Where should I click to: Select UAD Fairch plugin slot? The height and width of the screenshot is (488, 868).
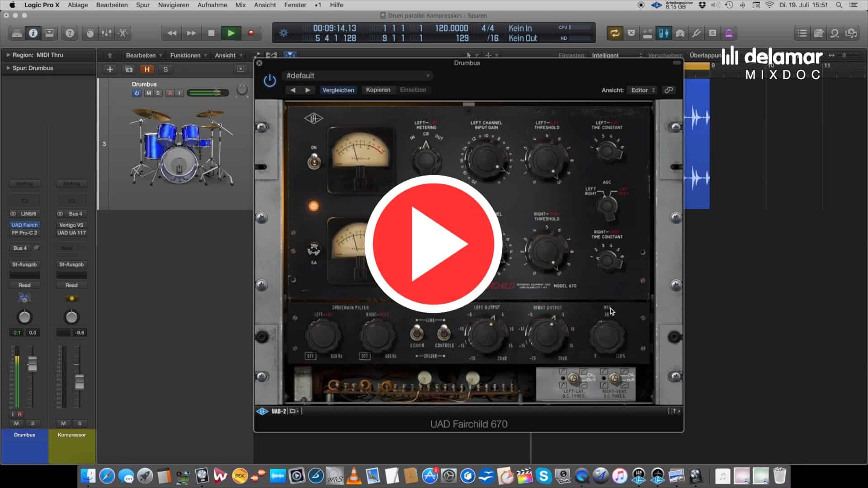click(x=24, y=225)
